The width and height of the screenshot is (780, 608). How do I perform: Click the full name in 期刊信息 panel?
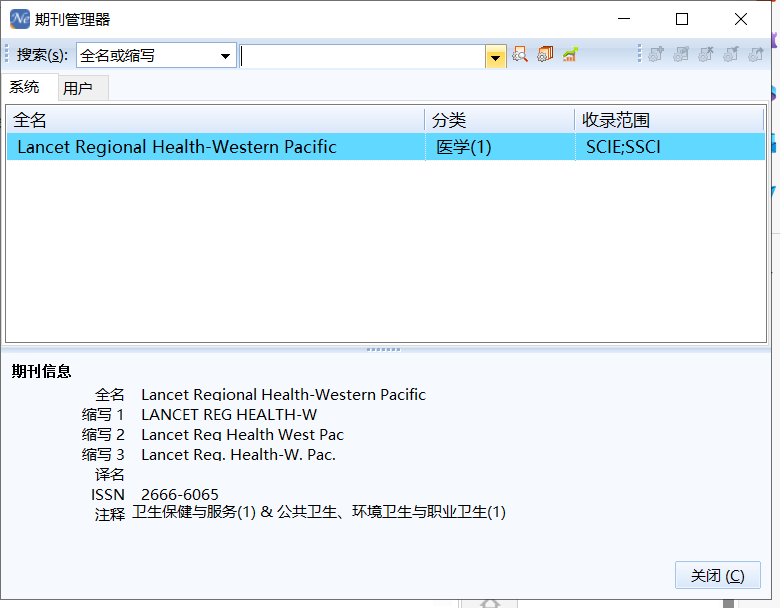284,395
